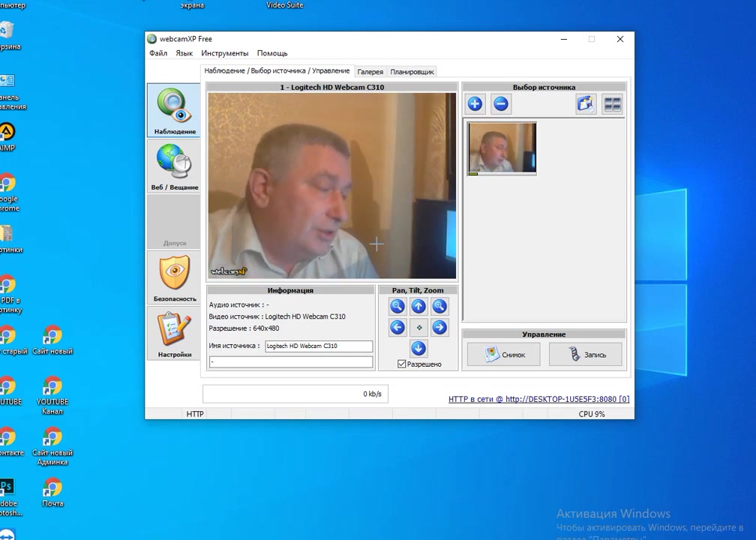The width and height of the screenshot is (756, 540).
Task: Click the main webcam video preview
Action: (x=331, y=186)
